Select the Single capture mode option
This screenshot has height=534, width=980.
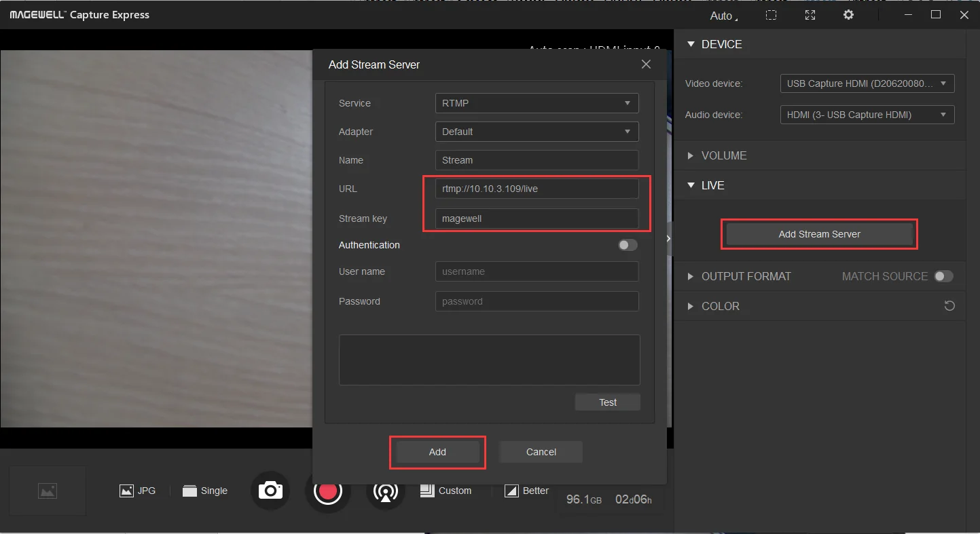click(205, 491)
